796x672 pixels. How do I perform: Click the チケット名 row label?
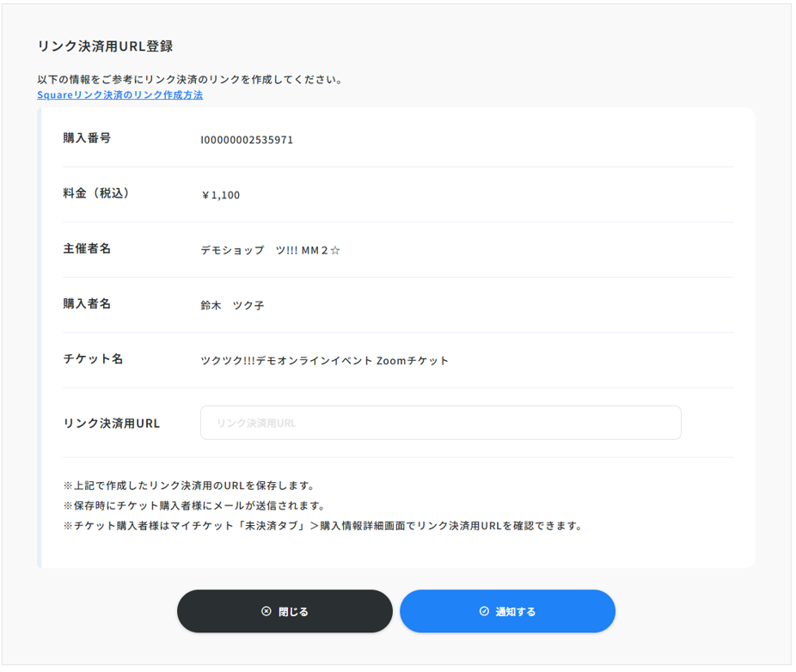click(93, 359)
